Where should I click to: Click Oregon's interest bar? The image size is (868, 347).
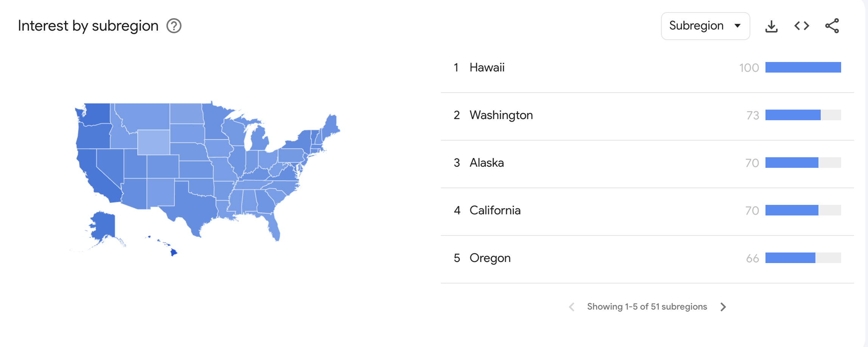790,258
